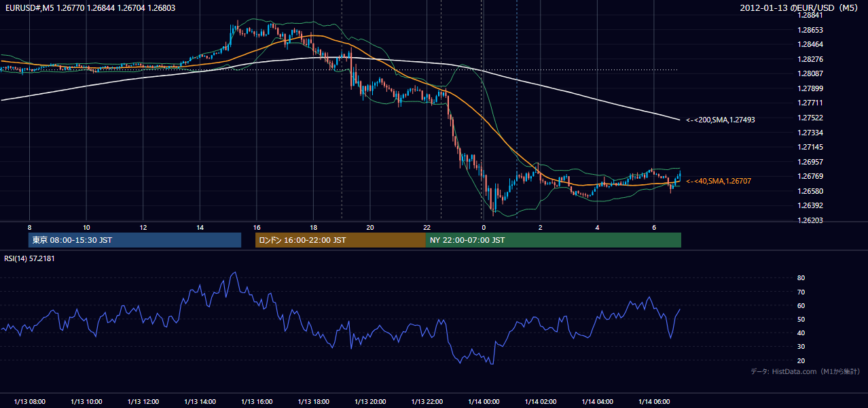The height and width of the screenshot is (408, 868).
Task: Click hour label 10 under price chart
Action: (x=86, y=227)
